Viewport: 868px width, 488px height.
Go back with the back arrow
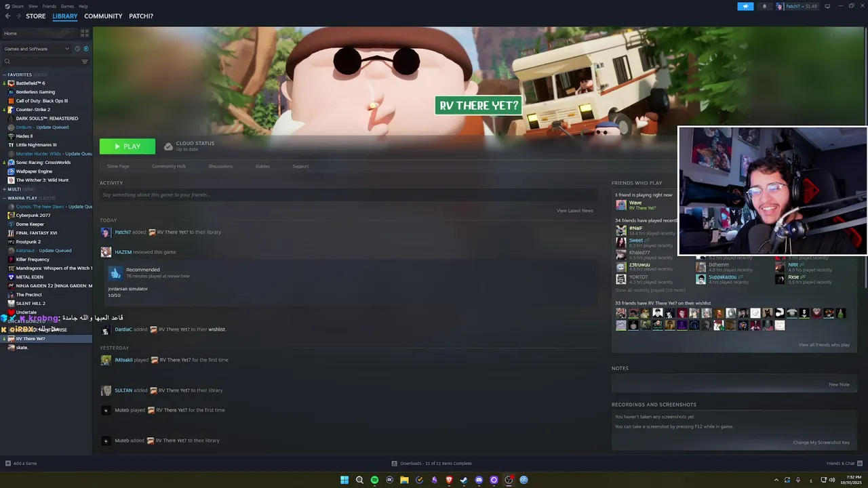coord(7,16)
